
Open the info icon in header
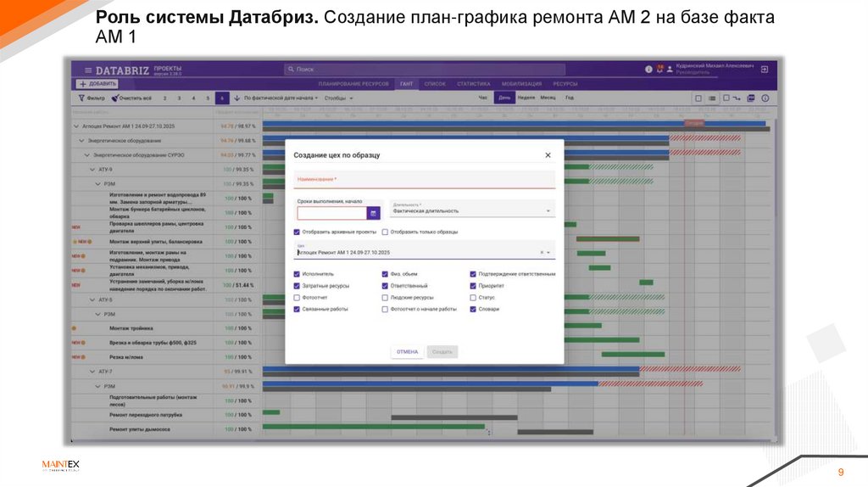coord(648,70)
